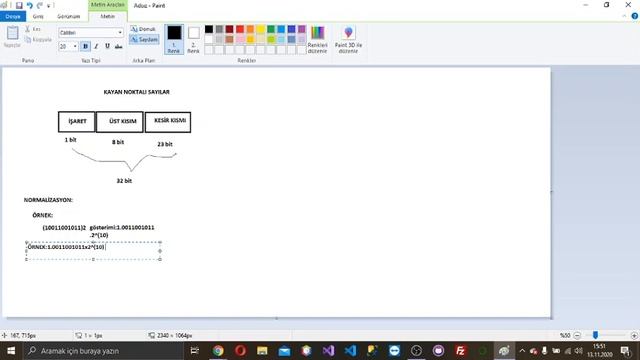Click the taskbar search box

104,351
